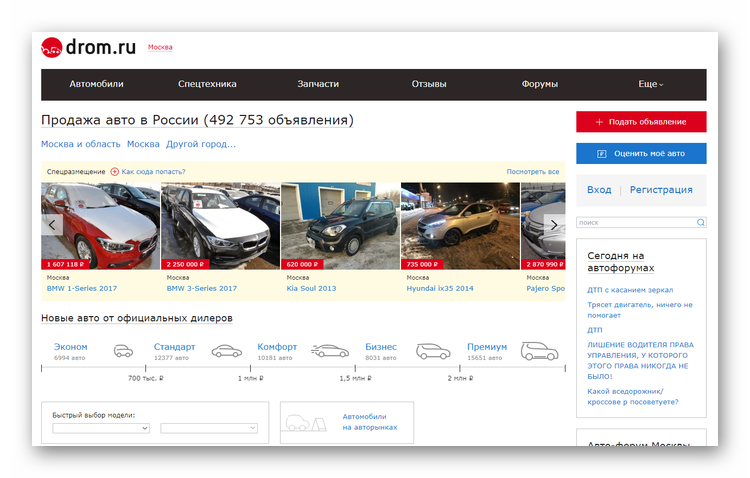The width and height of the screenshot is (750, 478).
Task: Open the Спецтехника menu
Action: [207, 84]
